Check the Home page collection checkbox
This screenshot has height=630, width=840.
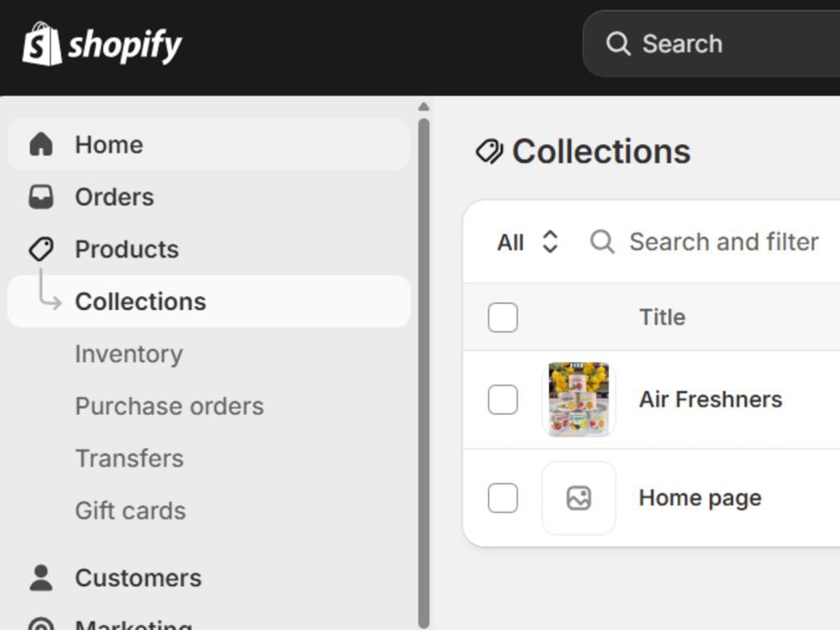(x=502, y=497)
